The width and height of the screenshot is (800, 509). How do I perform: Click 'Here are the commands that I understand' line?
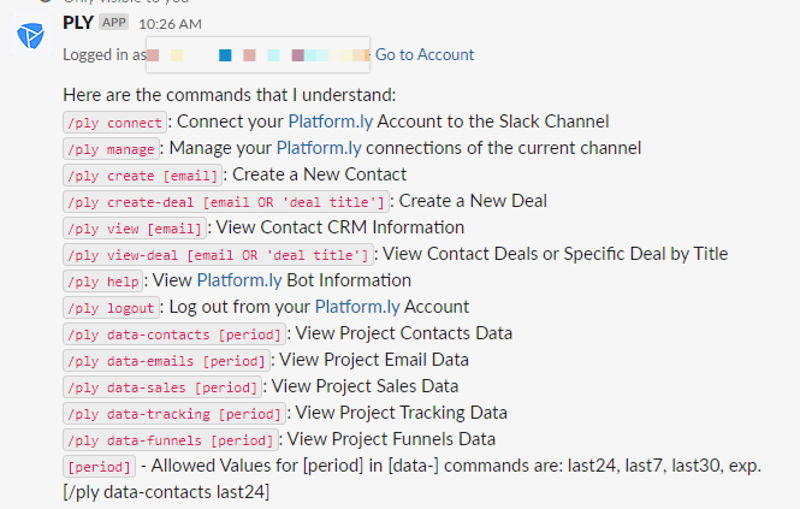click(230, 95)
